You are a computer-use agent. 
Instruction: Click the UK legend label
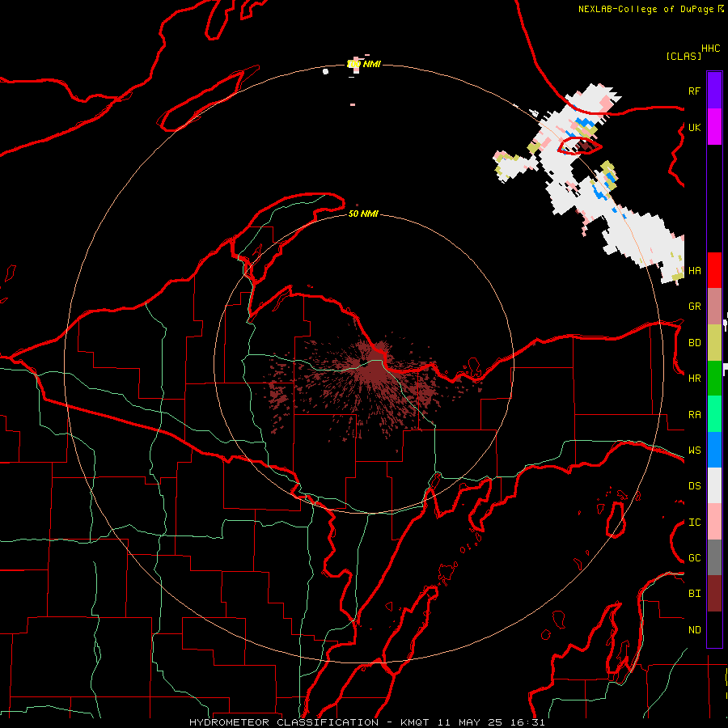click(x=694, y=127)
